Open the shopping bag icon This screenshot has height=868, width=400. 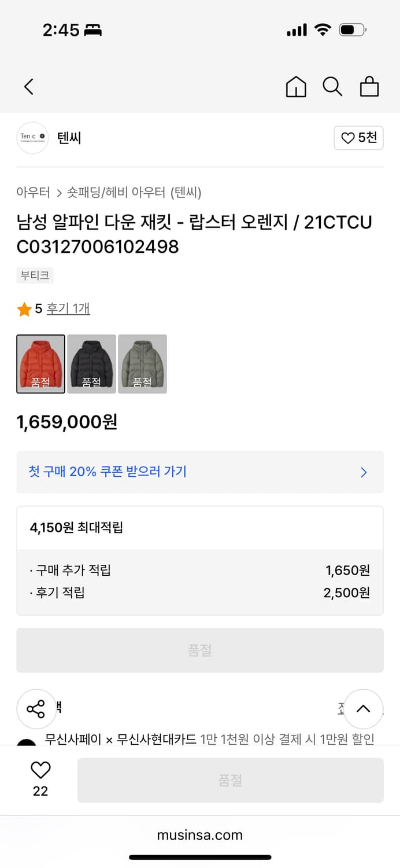(x=369, y=86)
